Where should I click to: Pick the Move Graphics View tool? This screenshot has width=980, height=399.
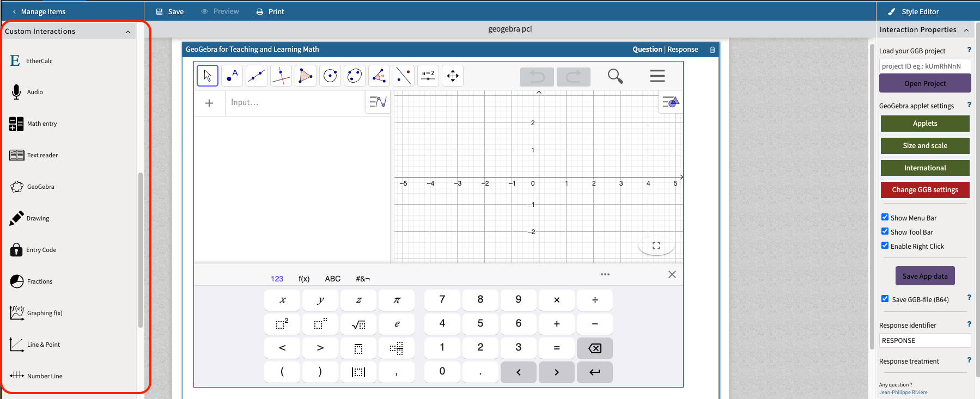tap(453, 76)
